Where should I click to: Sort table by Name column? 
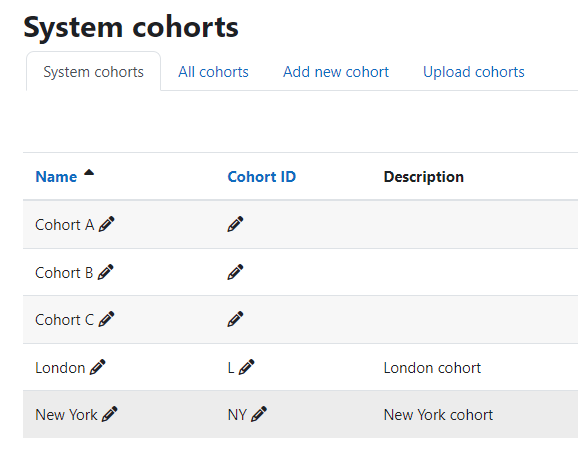pos(56,177)
